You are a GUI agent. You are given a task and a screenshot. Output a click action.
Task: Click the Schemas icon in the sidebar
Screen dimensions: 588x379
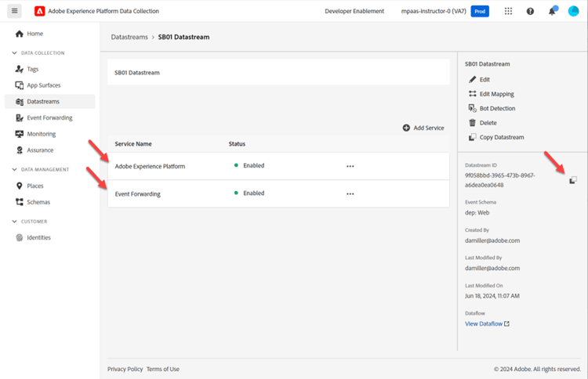click(x=19, y=202)
